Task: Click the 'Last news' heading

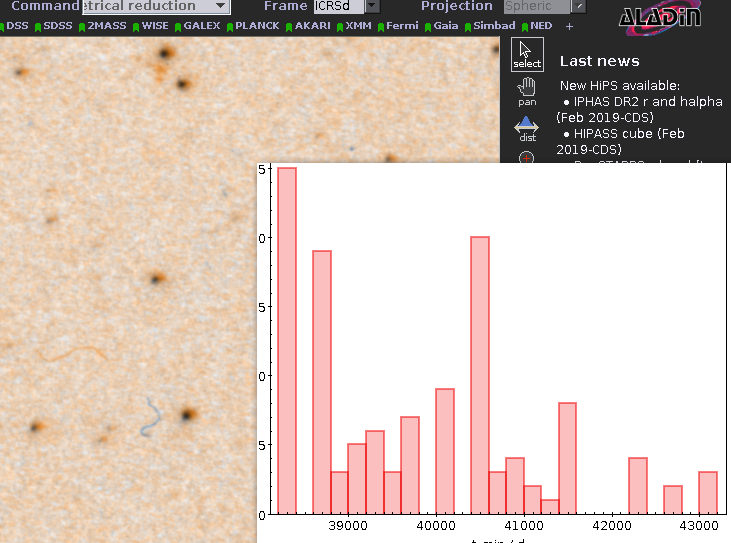Action: point(600,61)
